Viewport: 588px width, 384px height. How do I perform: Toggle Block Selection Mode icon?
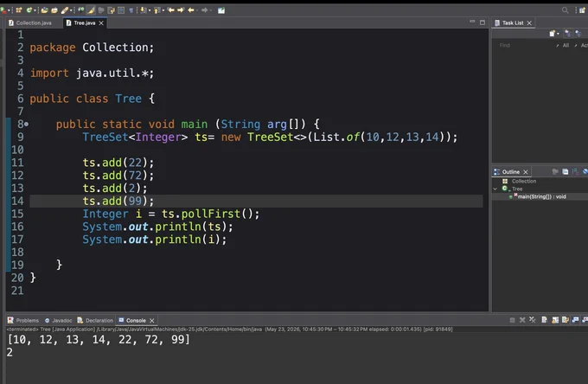(x=121, y=10)
